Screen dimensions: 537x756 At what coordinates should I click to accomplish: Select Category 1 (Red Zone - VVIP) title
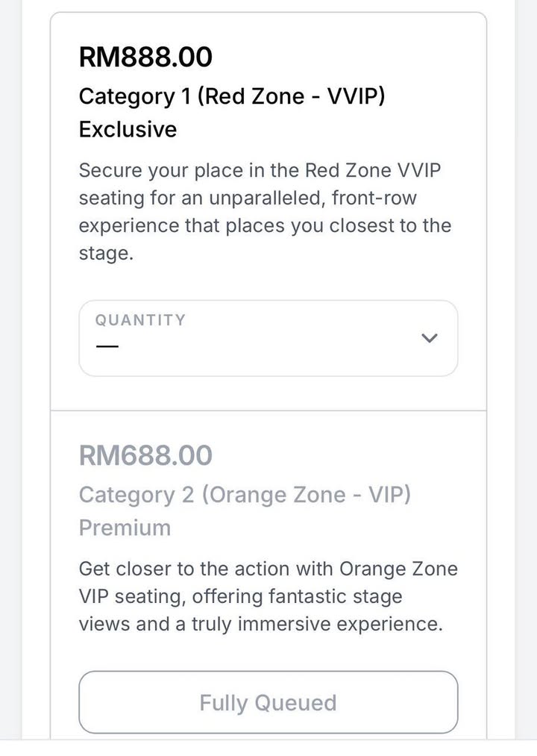[232, 96]
